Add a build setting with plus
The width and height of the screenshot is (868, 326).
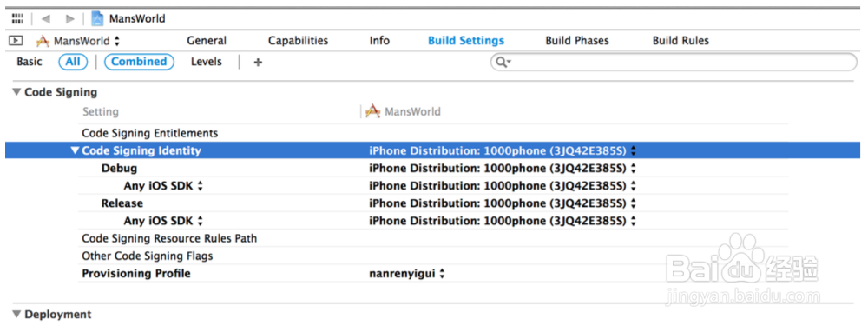click(x=258, y=62)
